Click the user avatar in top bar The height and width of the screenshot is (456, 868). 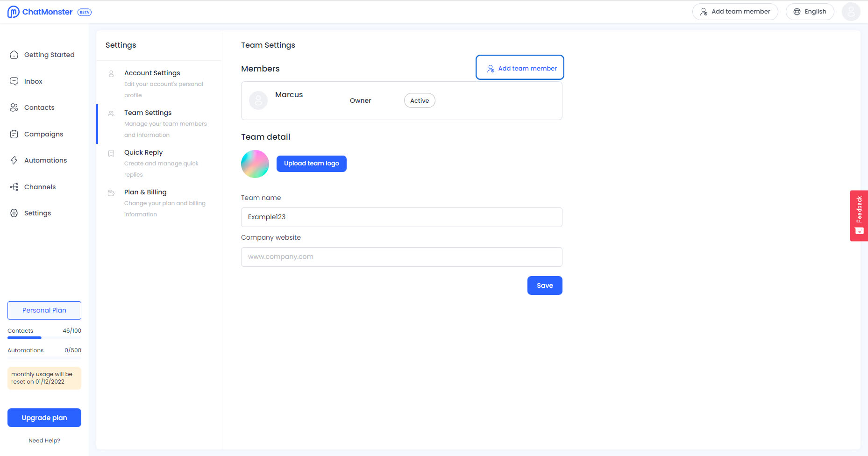(851, 12)
